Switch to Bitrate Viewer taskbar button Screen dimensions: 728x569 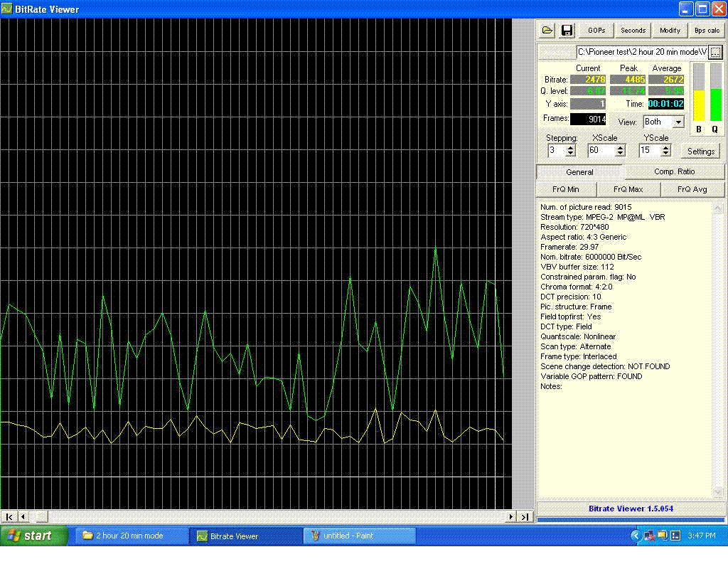(x=245, y=536)
